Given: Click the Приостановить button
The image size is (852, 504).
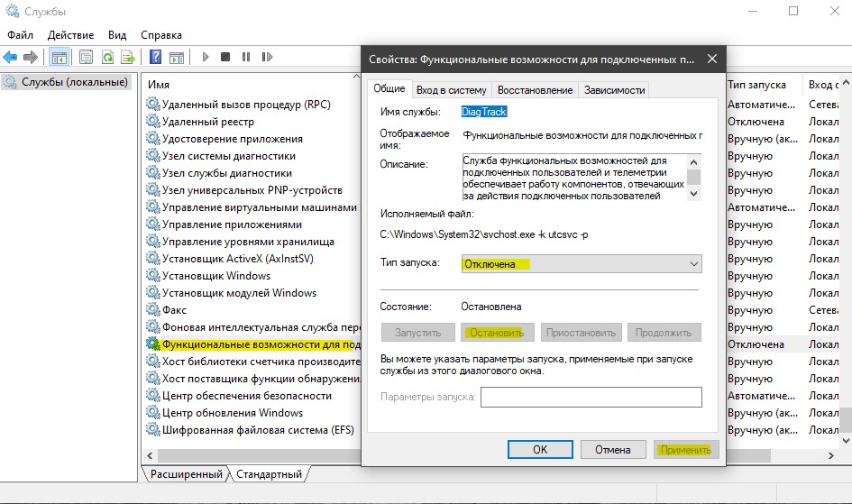Looking at the screenshot, I should point(581,333).
